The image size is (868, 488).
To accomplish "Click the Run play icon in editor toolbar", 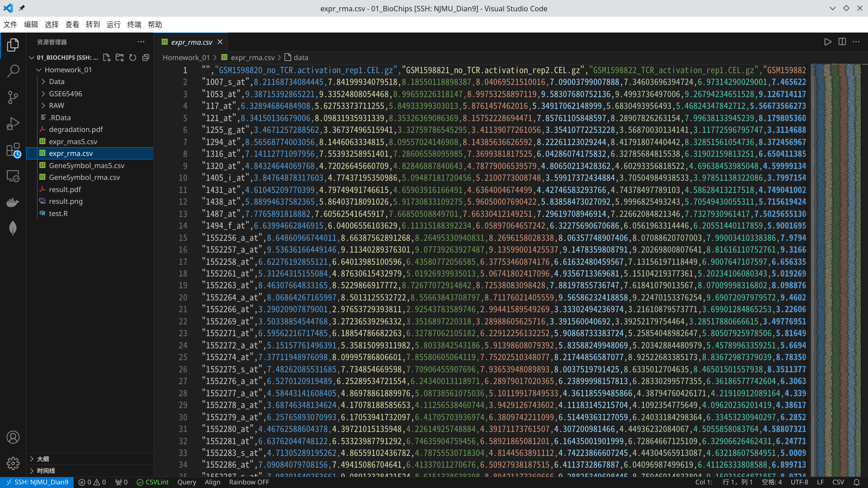I will pos(828,42).
